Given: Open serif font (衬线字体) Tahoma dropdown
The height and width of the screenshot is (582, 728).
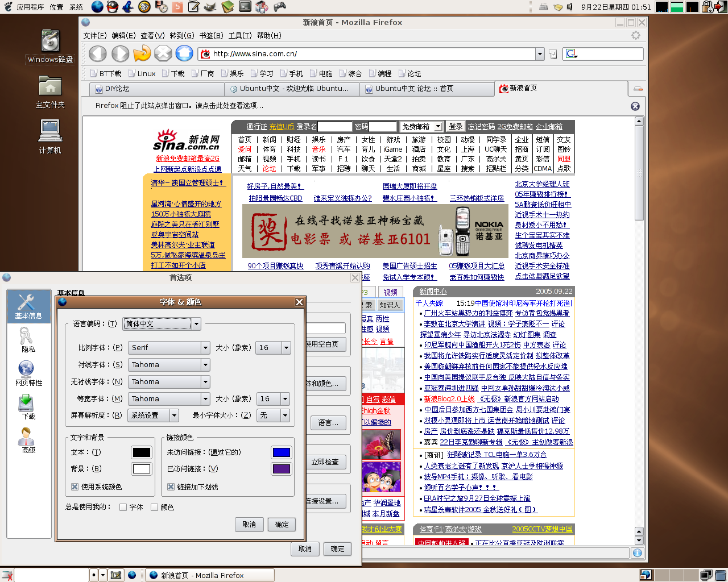Looking at the screenshot, I should coord(169,364).
